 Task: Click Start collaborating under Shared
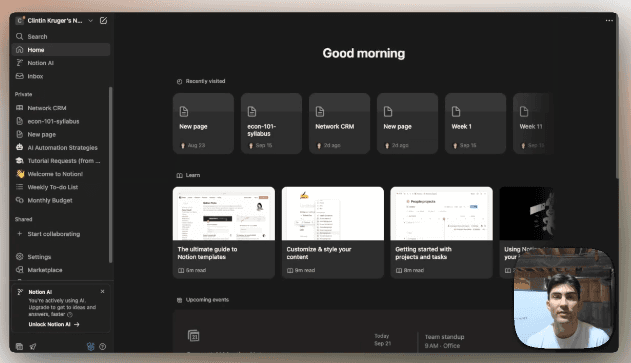(61, 234)
